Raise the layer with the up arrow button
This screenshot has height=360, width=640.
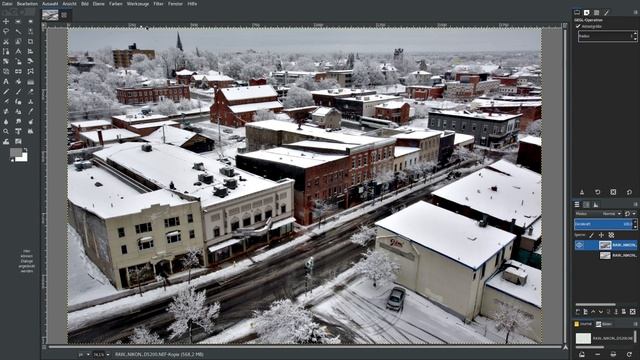(x=593, y=312)
